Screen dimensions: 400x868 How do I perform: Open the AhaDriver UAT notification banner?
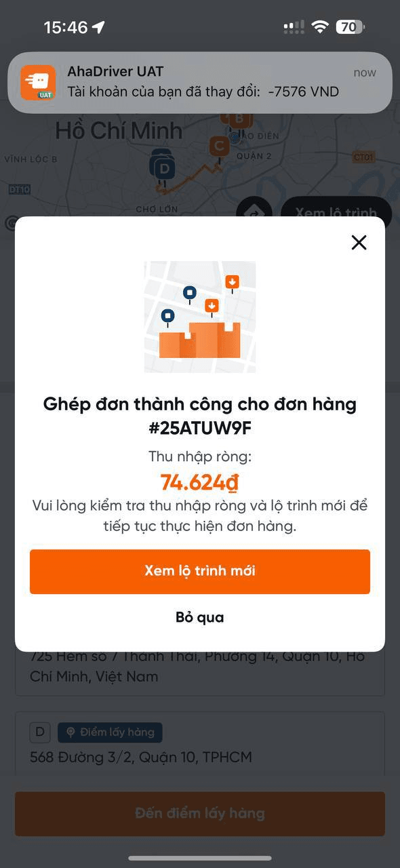point(200,82)
